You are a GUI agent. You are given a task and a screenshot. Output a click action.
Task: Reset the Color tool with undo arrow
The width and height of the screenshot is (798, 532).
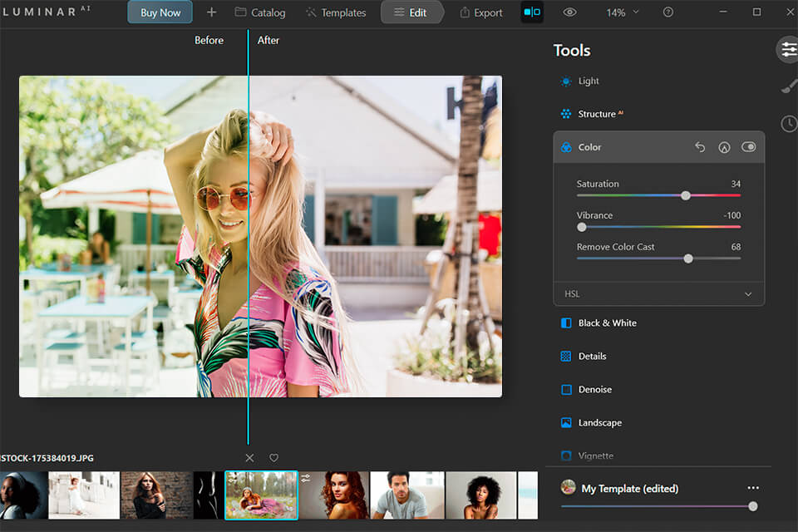click(700, 147)
